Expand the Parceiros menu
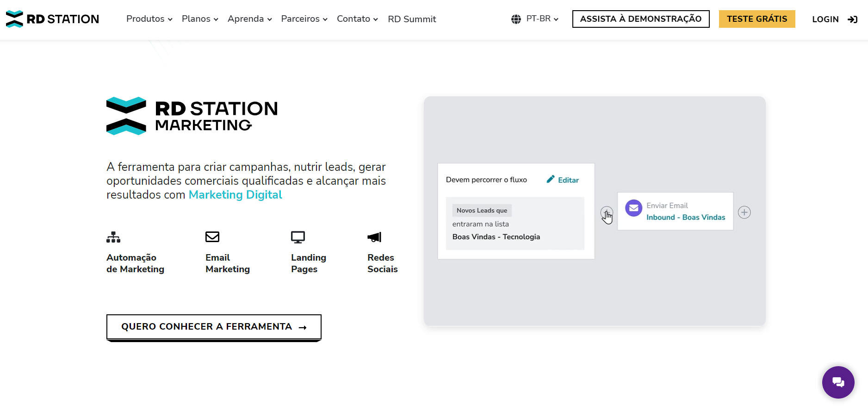868x406 pixels. 304,19
